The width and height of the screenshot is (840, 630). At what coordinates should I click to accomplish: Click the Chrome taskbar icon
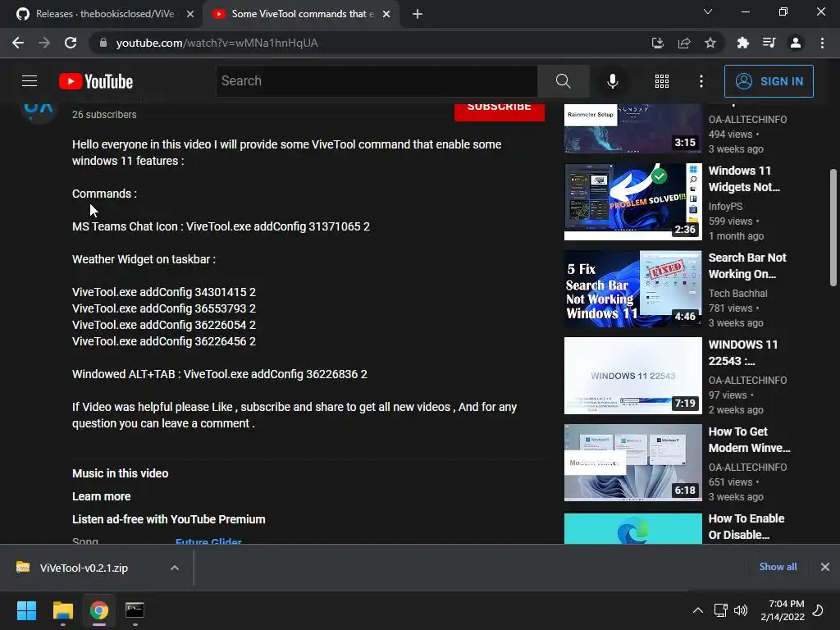(x=99, y=610)
